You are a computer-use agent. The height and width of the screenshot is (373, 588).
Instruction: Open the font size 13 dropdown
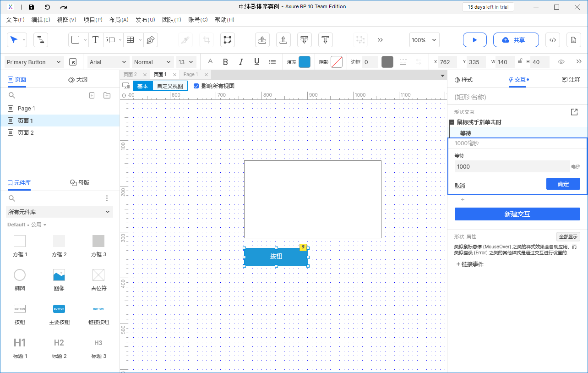186,62
